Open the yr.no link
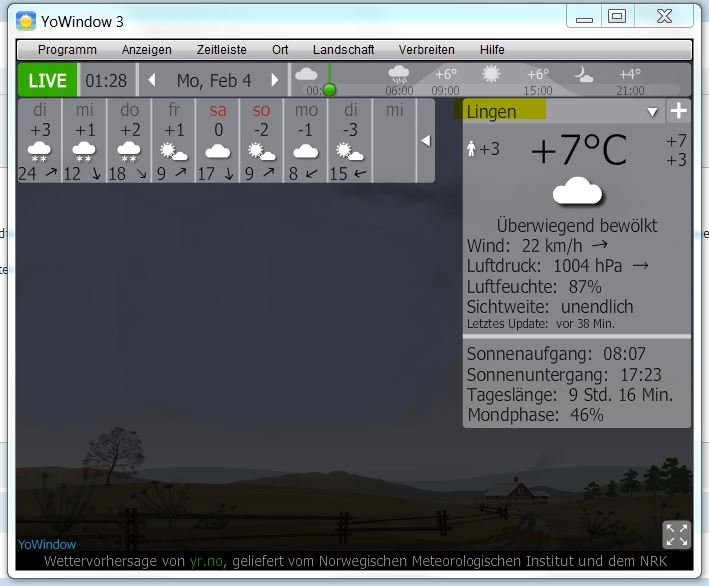This screenshot has width=709, height=586. click(204, 562)
